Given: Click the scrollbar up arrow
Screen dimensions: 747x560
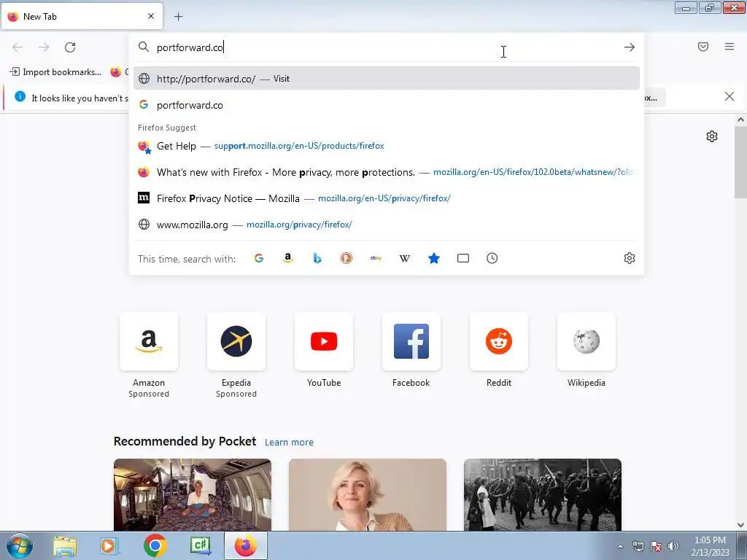Looking at the screenshot, I should (740, 120).
